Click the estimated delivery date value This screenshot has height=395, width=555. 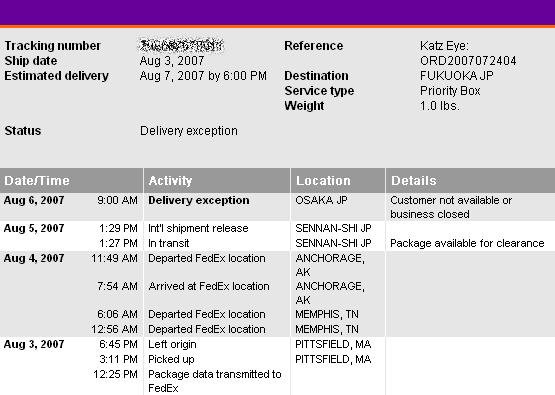[203, 76]
